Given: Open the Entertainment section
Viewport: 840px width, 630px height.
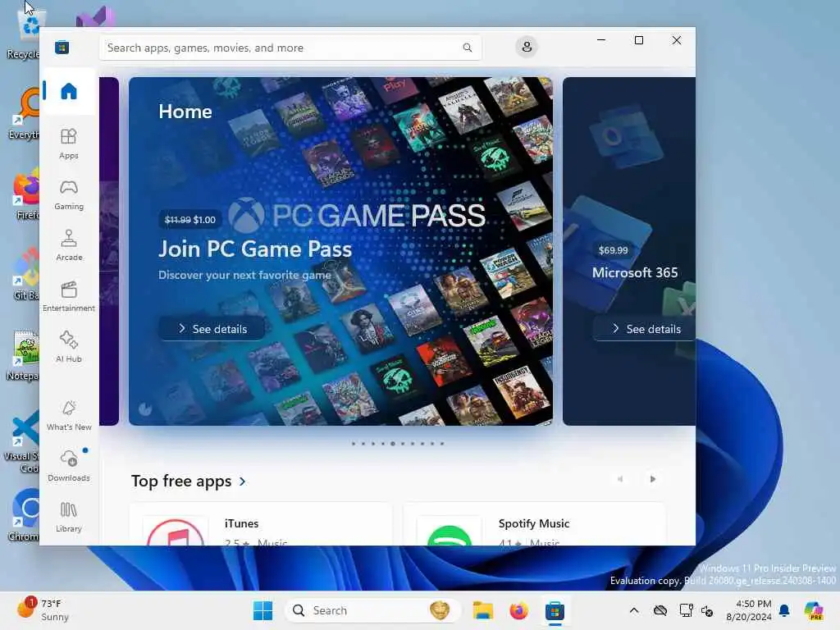Looking at the screenshot, I should coord(69,297).
